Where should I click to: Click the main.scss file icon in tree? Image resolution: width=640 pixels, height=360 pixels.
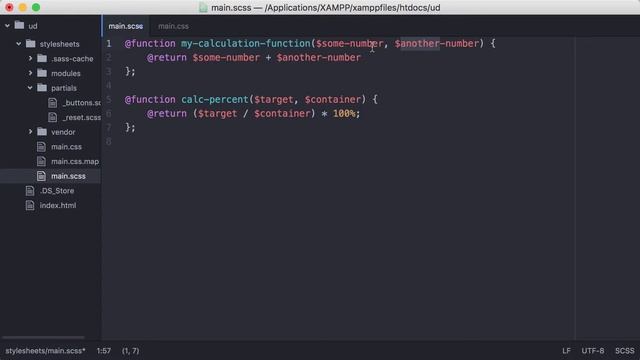coord(41,176)
